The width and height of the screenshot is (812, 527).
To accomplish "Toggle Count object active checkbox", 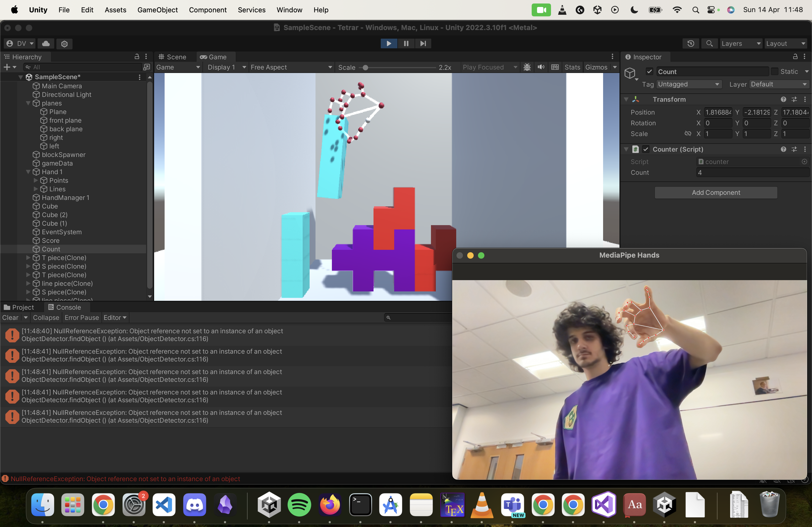I will (x=649, y=72).
